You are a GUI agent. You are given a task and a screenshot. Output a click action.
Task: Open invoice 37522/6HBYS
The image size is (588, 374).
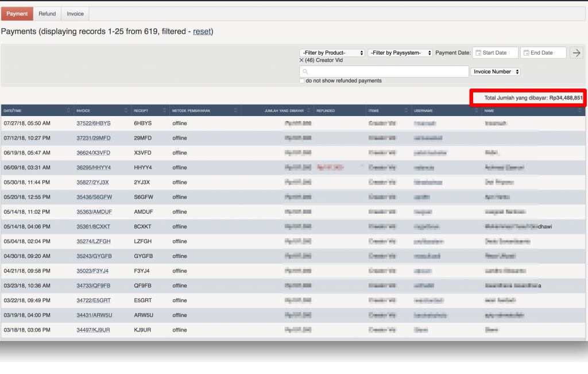(x=94, y=124)
